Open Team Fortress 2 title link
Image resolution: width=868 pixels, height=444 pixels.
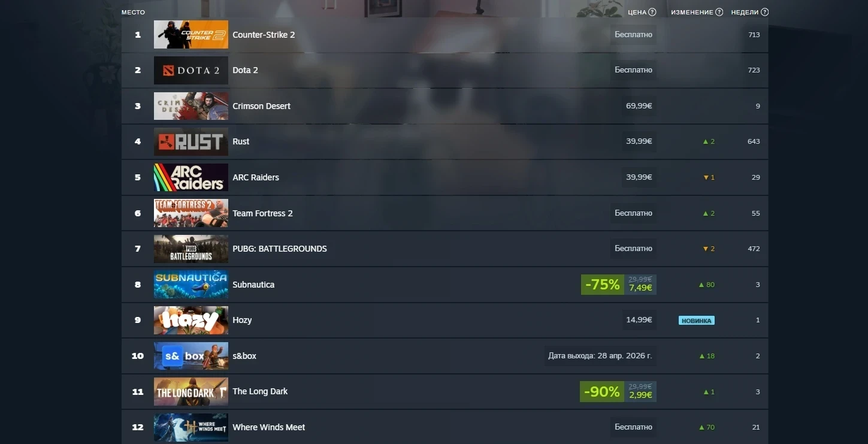click(x=262, y=213)
